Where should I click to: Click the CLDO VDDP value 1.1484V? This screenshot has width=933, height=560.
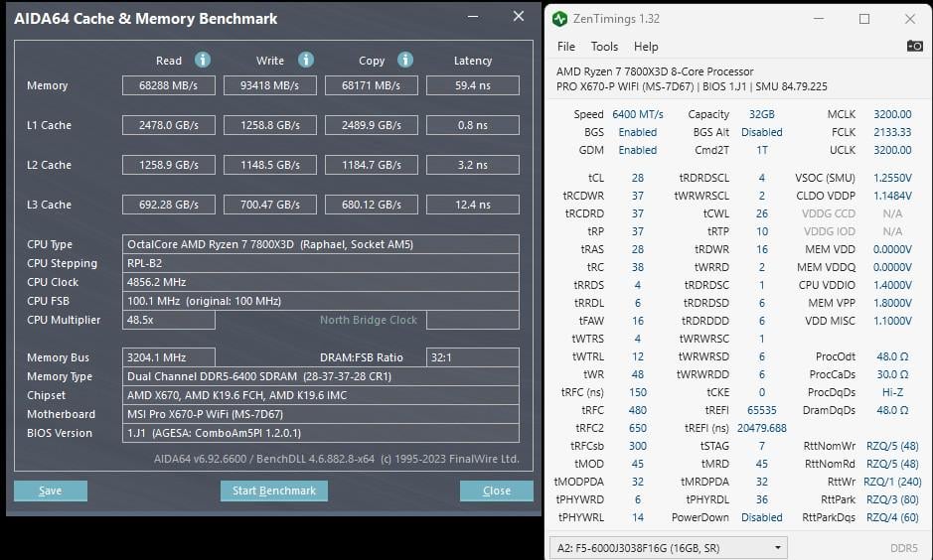(892, 196)
